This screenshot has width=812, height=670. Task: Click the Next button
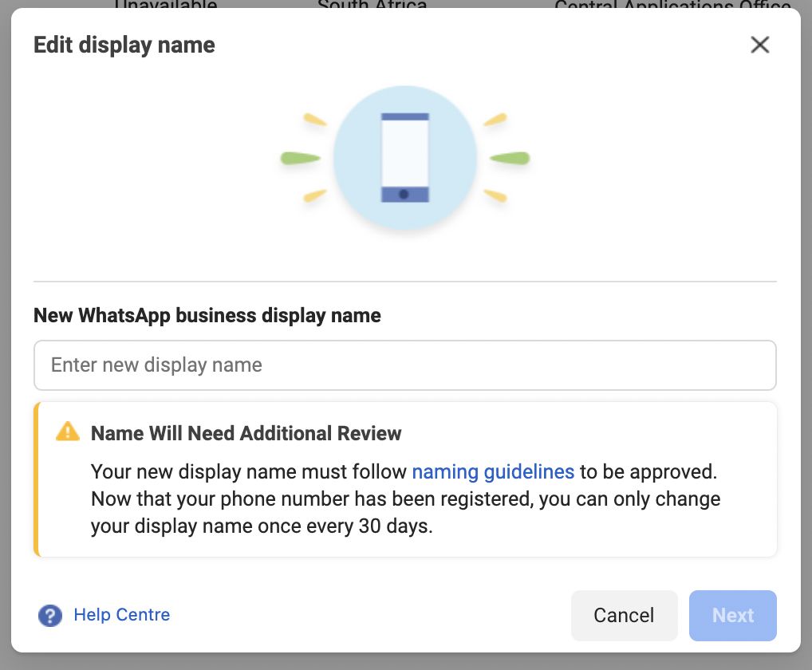pos(733,615)
